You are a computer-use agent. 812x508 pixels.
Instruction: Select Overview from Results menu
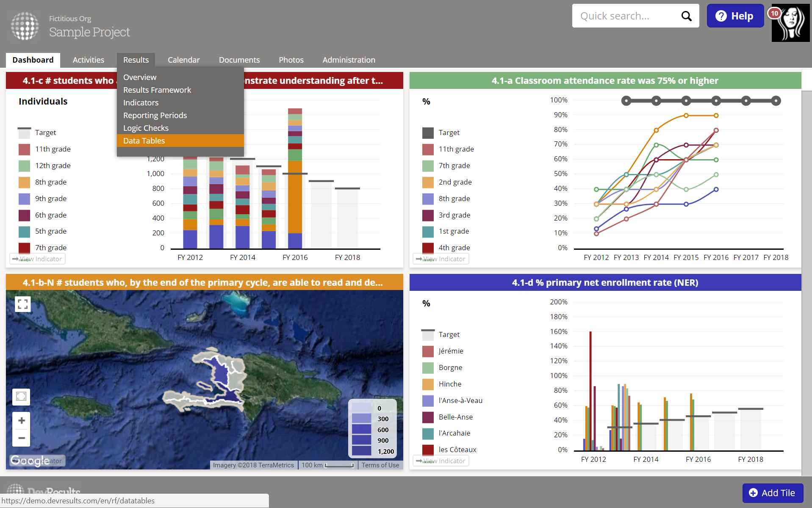180,77
